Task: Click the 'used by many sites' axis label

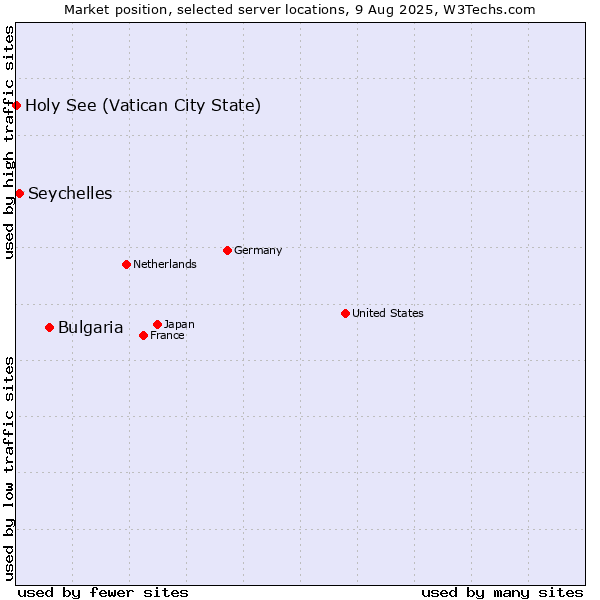Action: 502,593
